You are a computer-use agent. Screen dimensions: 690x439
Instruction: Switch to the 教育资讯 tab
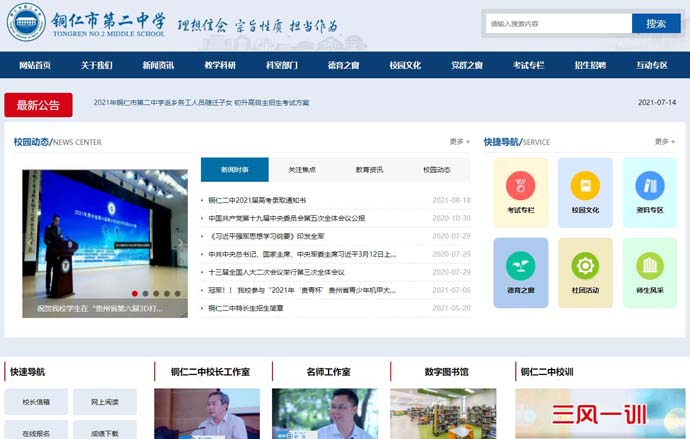click(369, 169)
